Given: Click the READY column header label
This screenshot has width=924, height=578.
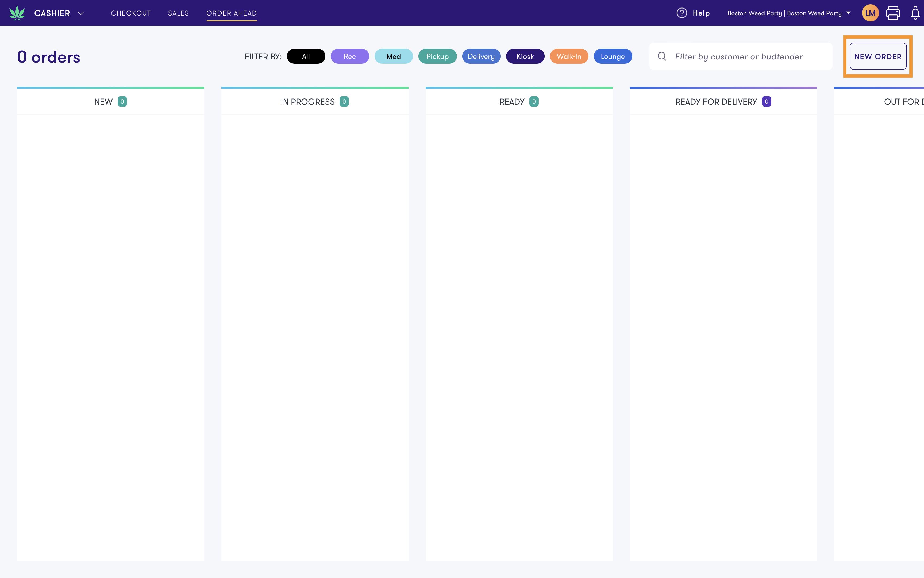Looking at the screenshot, I should pyautogui.click(x=512, y=102).
